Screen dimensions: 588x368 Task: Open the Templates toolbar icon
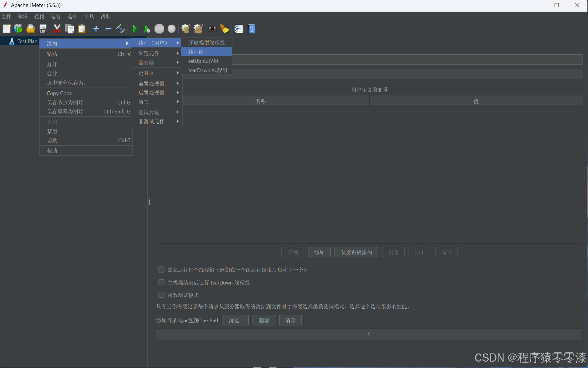click(18, 29)
